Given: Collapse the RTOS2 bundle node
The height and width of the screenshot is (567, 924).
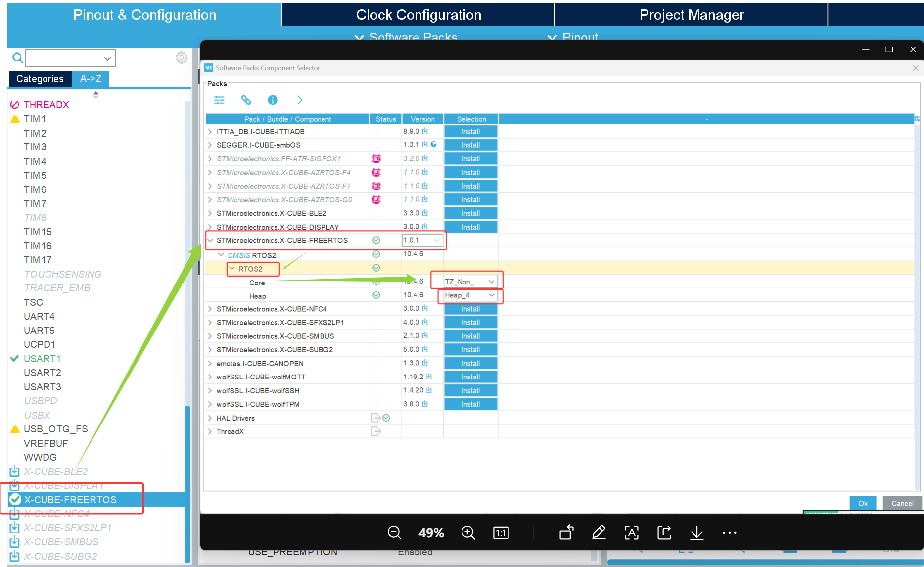Looking at the screenshot, I should point(232,268).
